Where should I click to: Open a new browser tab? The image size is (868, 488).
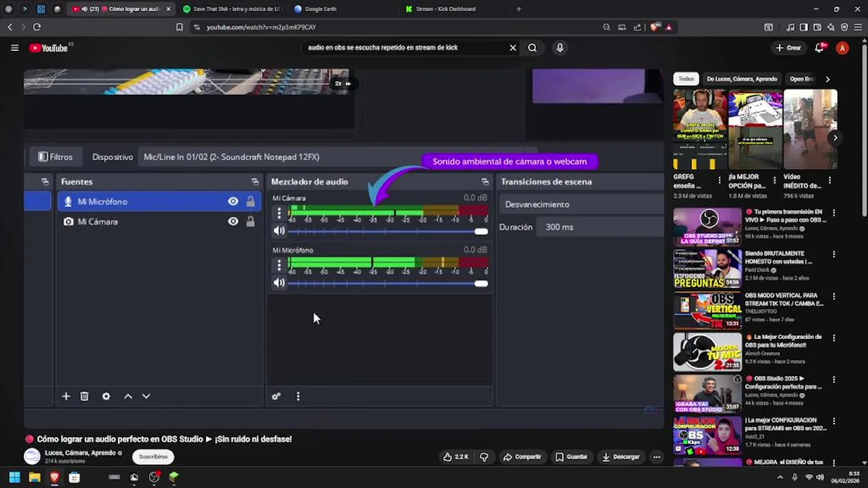[519, 9]
